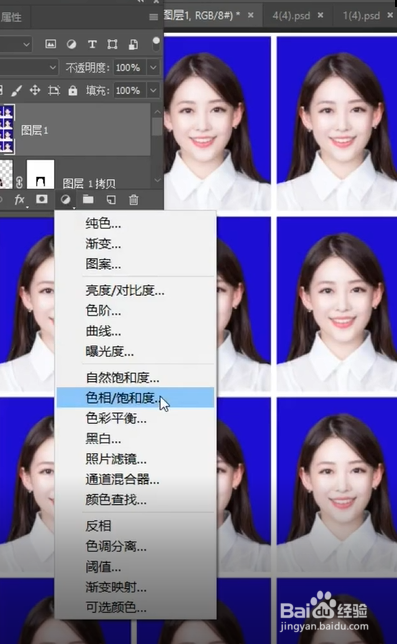Image resolution: width=397 pixels, height=644 pixels.
Task: Select 色阶... adjustment
Action: click(135, 311)
